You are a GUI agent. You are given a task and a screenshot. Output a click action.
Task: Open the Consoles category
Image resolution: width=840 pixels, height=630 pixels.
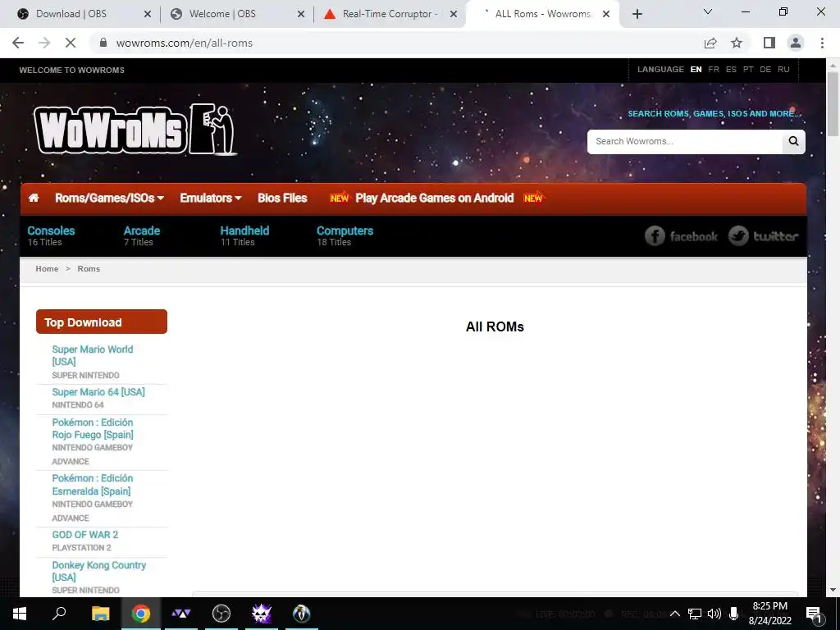point(51,231)
